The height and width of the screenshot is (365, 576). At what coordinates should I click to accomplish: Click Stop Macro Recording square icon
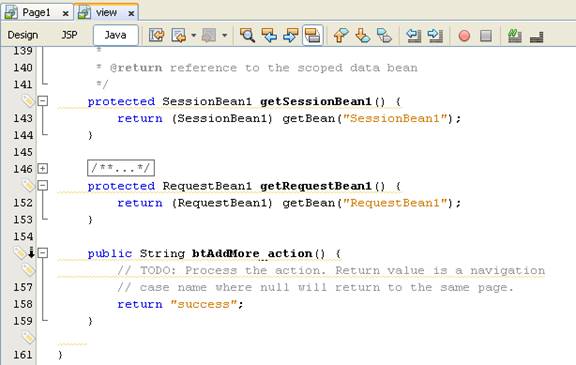486,36
